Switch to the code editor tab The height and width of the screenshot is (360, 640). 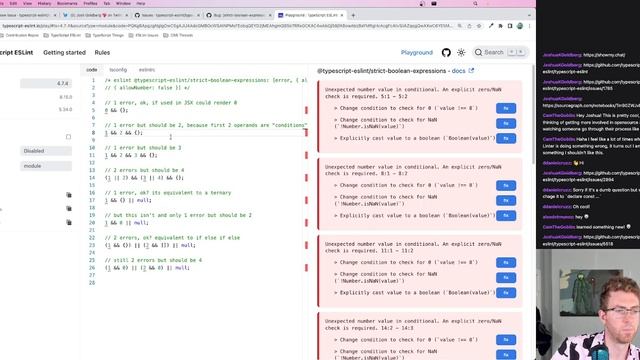[x=91, y=70]
